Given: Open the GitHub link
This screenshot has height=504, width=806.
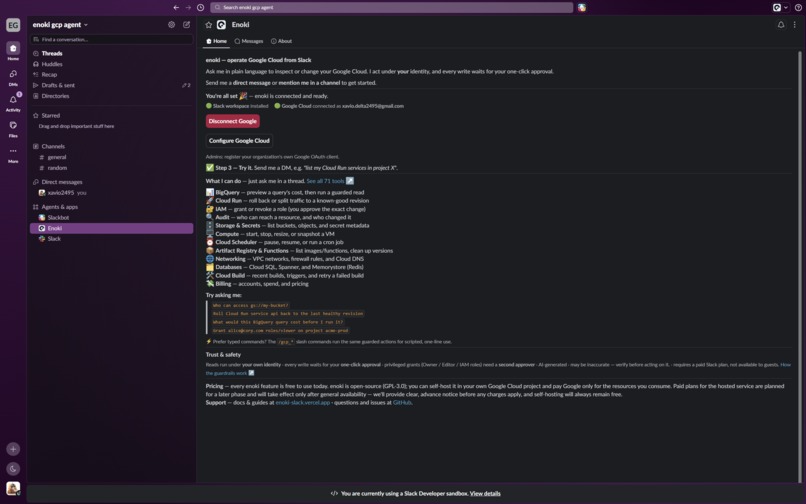Looking at the screenshot, I should [x=402, y=403].
